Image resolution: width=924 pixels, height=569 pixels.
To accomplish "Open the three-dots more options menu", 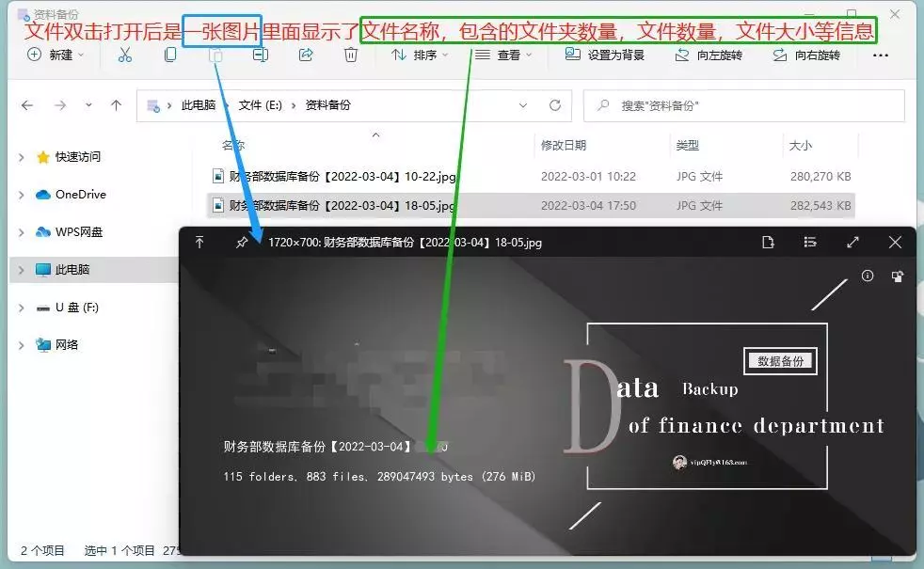I will (x=881, y=55).
